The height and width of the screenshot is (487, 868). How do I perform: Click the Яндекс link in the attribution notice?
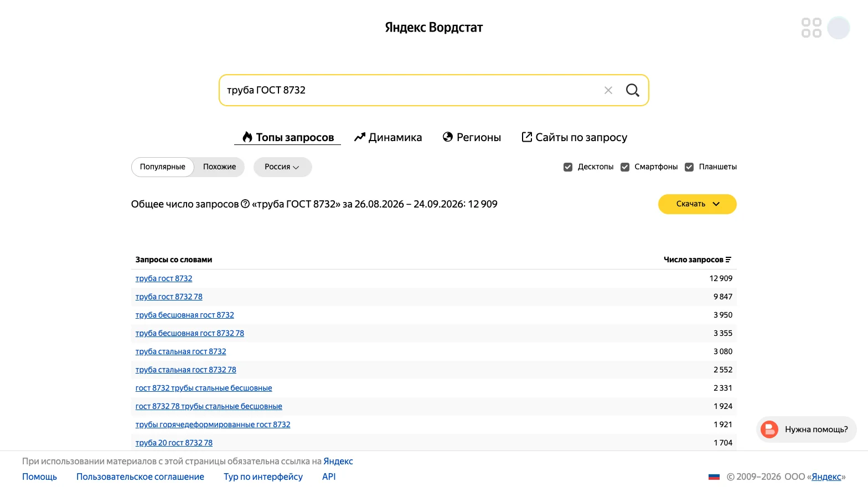pyautogui.click(x=338, y=462)
